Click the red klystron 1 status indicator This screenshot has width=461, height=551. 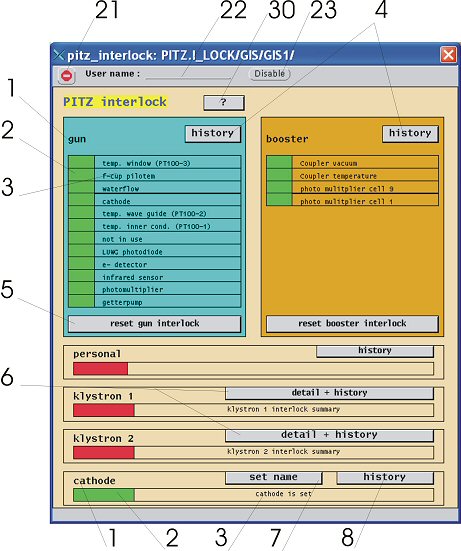click(104, 410)
